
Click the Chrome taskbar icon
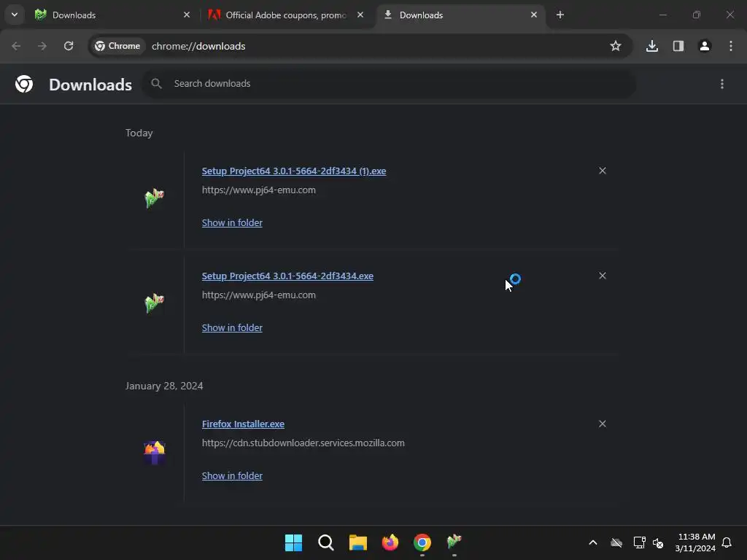pos(422,542)
